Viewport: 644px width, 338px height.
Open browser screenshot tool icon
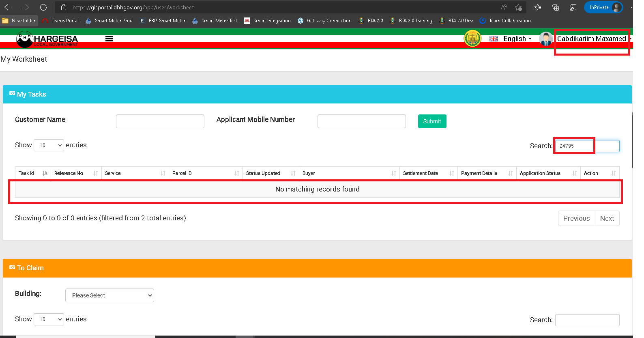[573, 7]
